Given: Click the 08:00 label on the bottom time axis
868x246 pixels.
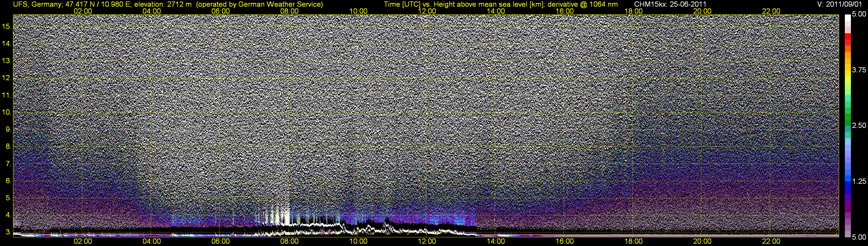Looking at the screenshot, I should (x=289, y=241).
